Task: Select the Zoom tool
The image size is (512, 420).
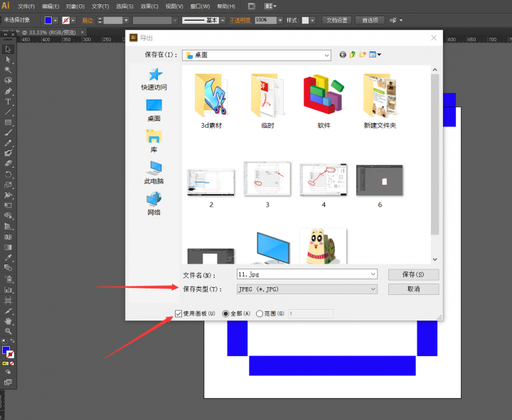Action: click(9, 331)
